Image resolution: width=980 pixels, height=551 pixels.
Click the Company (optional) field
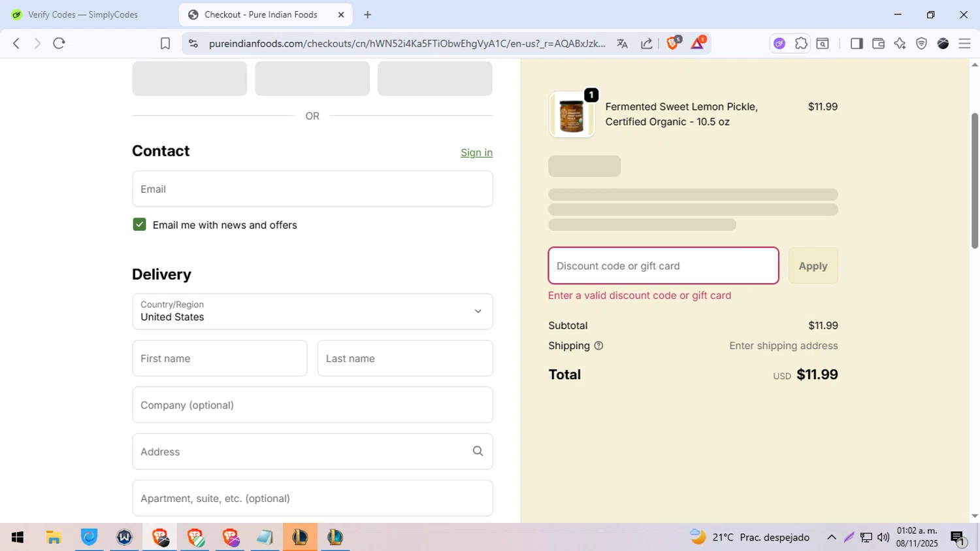click(x=312, y=405)
